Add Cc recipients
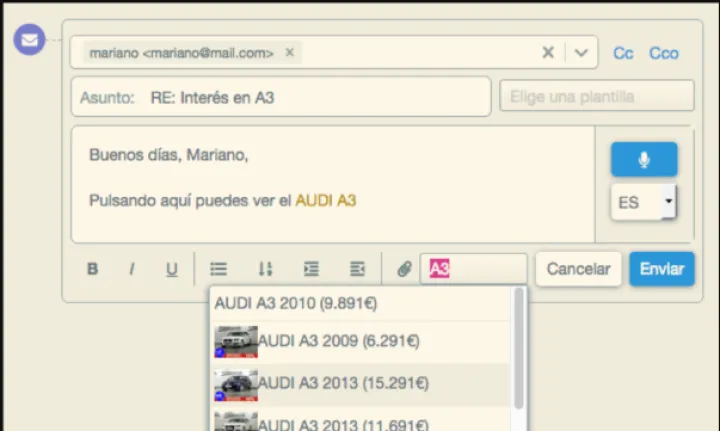This screenshot has height=431, width=720. [x=623, y=53]
